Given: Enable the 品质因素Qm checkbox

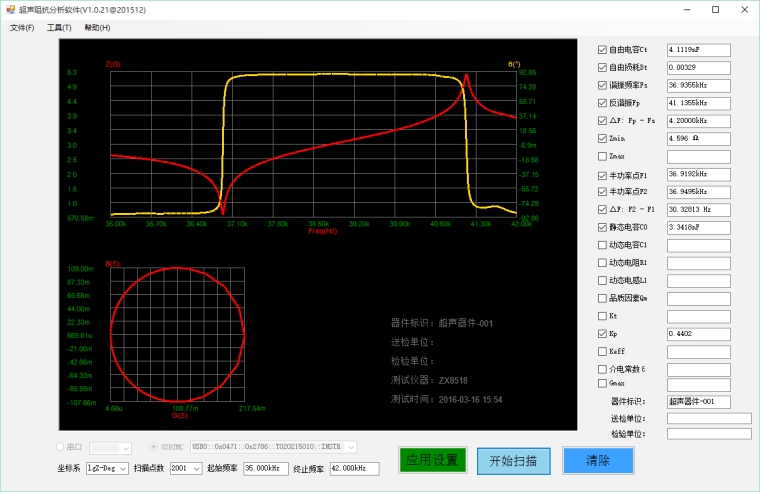Looking at the screenshot, I should [602, 298].
